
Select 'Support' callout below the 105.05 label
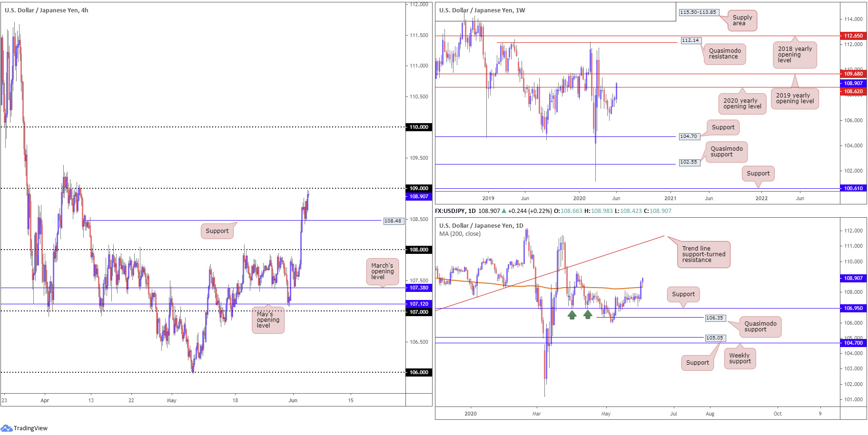698,363
